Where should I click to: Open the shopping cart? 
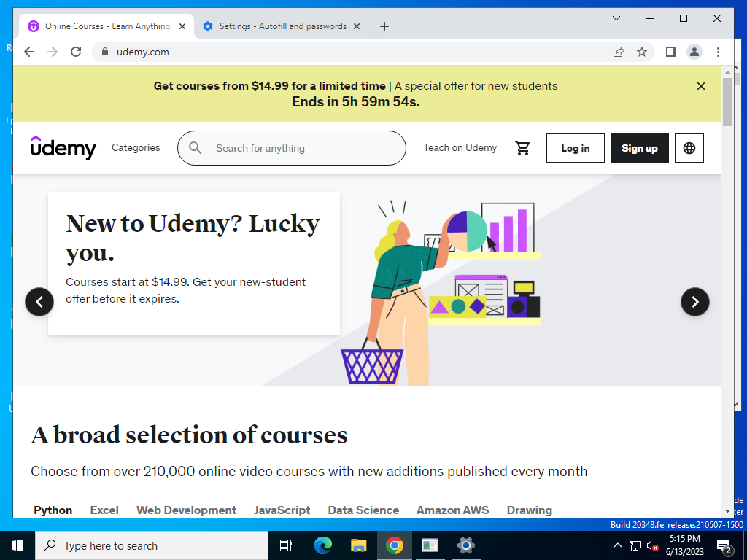point(522,148)
